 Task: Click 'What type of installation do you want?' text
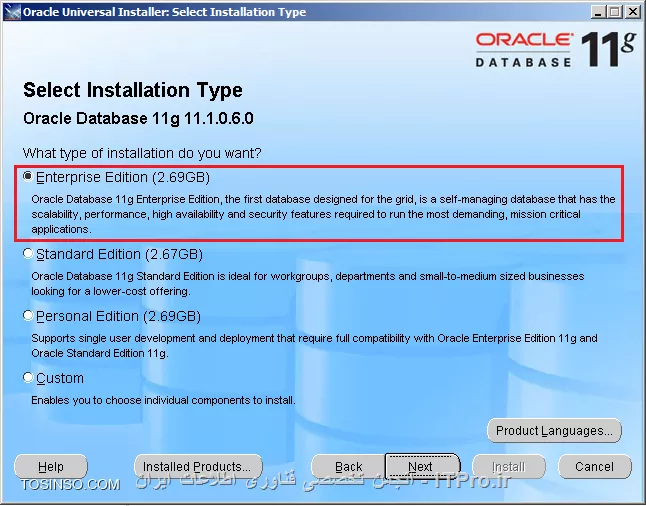click(142, 153)
